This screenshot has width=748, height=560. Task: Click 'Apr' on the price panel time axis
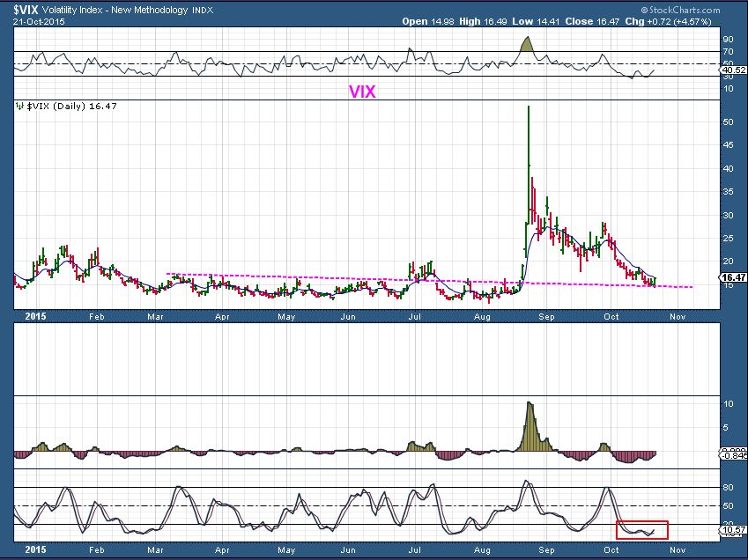tap(222, 316)
